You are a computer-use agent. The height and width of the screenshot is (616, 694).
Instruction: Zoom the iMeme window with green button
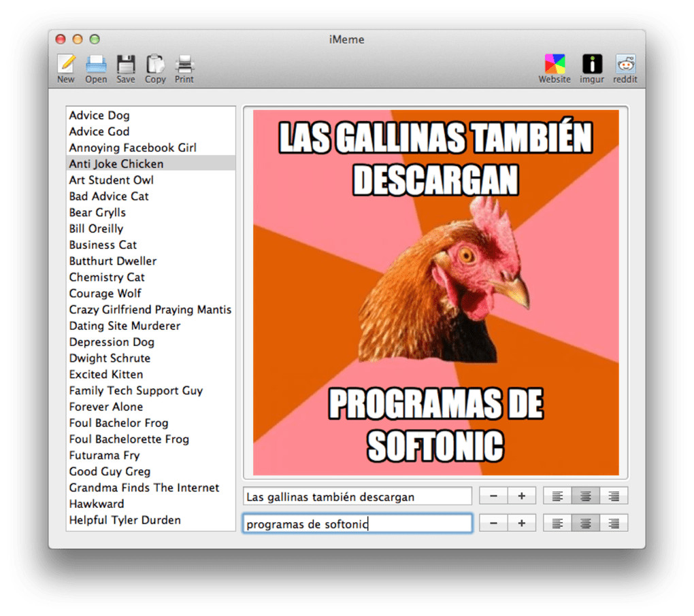95,39
